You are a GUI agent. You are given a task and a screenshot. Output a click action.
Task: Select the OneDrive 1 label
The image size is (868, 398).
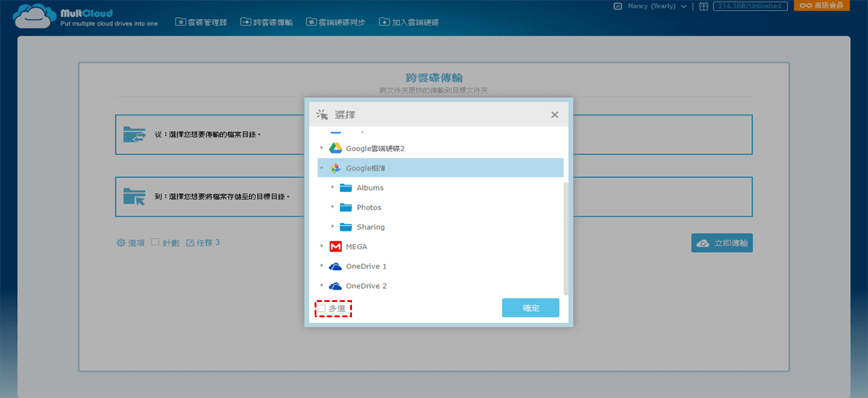coord(366,266)
